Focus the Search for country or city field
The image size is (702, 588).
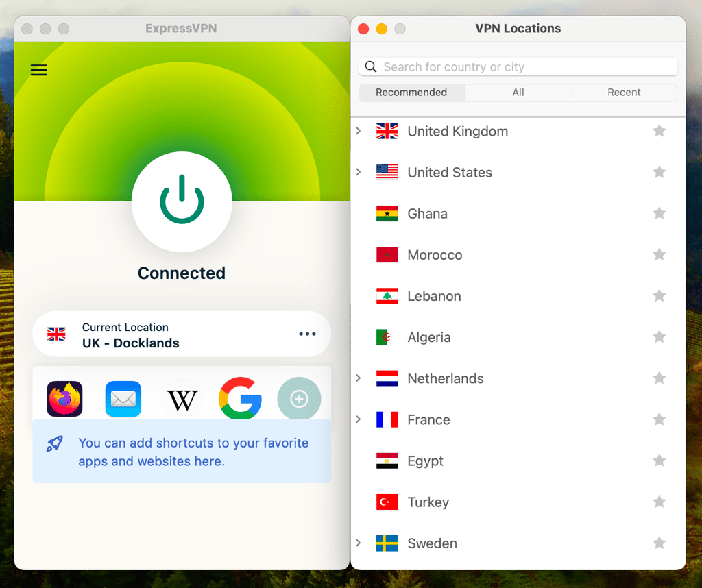tap(518, 66)
